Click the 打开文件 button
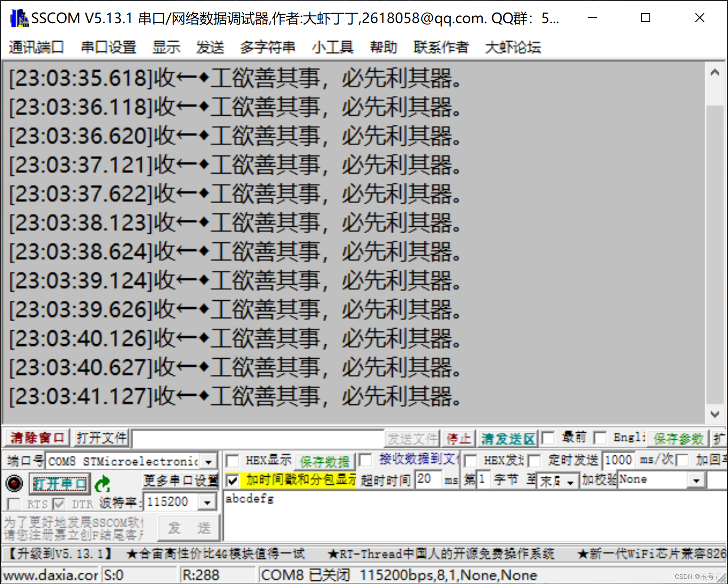 pos(102,438)
